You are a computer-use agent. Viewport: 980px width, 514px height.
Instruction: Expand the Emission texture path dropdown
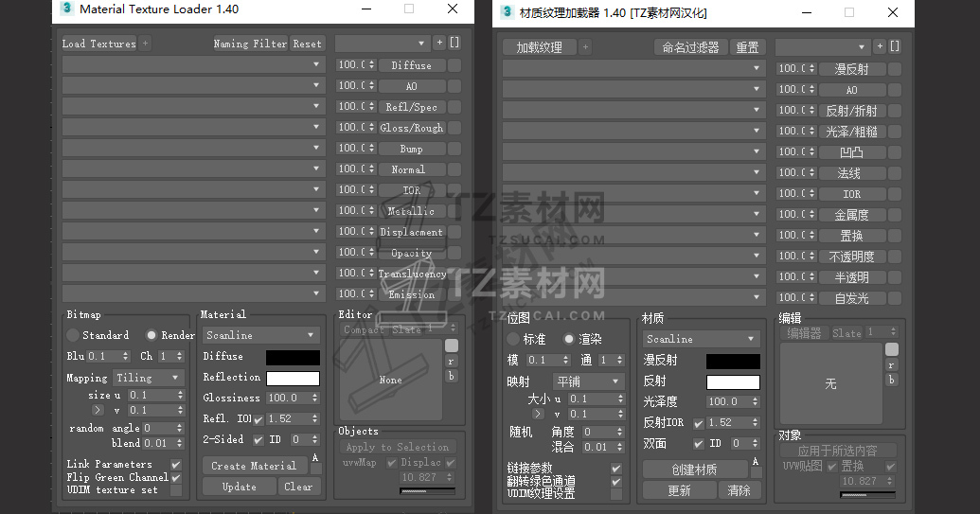(x=316, y=293)
